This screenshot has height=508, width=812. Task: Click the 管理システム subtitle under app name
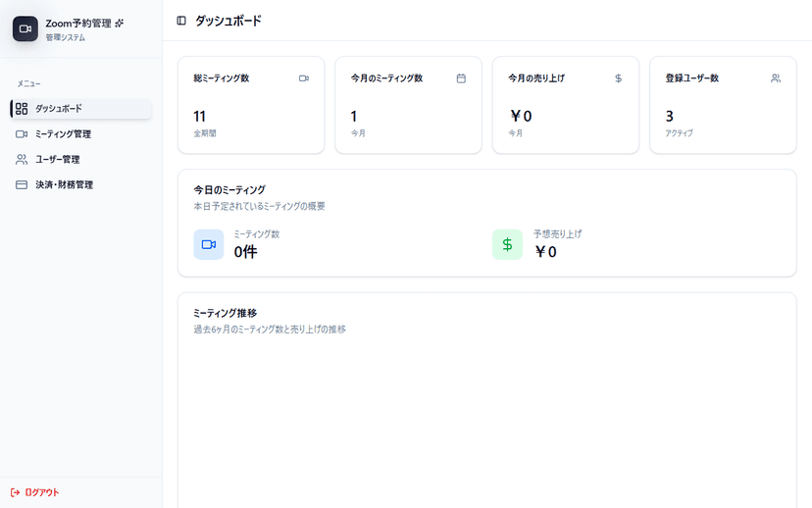(x=66, y=38)
